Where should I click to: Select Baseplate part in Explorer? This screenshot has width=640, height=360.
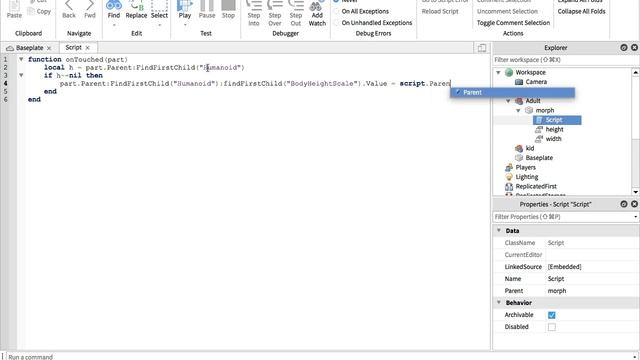pos(539,158)
